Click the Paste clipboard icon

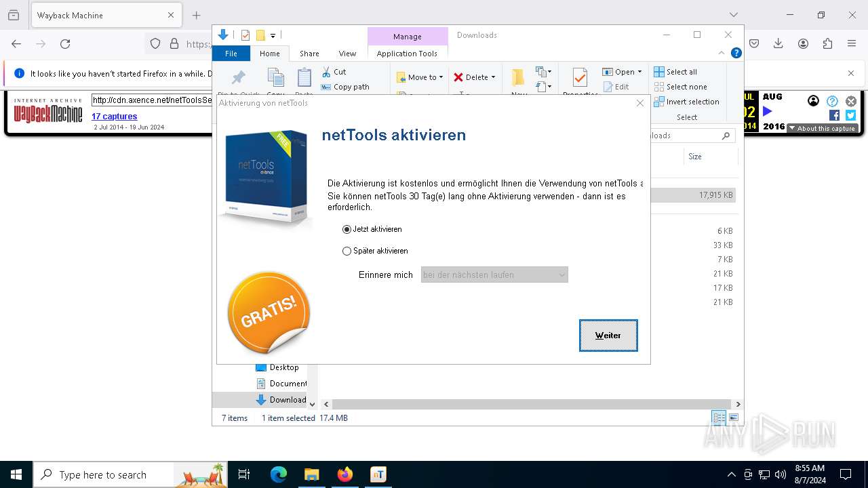(304, 77)
